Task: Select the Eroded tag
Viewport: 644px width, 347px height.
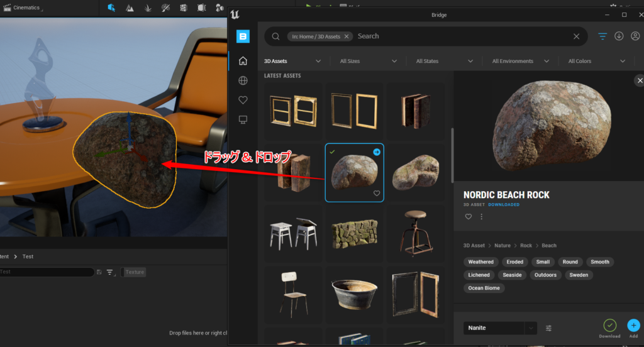Action: point(514,262)
